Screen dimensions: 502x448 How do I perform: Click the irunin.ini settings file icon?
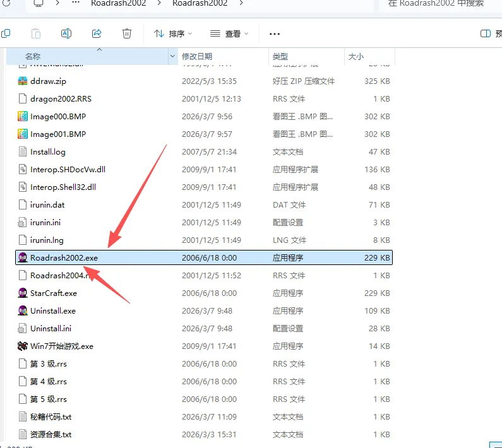click(x=22, y=222)
